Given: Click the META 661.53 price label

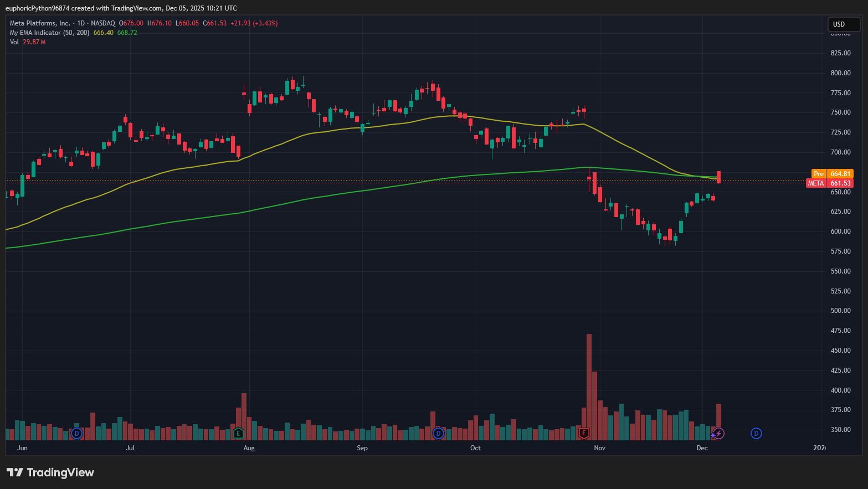Looking at the screenshot, I should pos(830,183).
